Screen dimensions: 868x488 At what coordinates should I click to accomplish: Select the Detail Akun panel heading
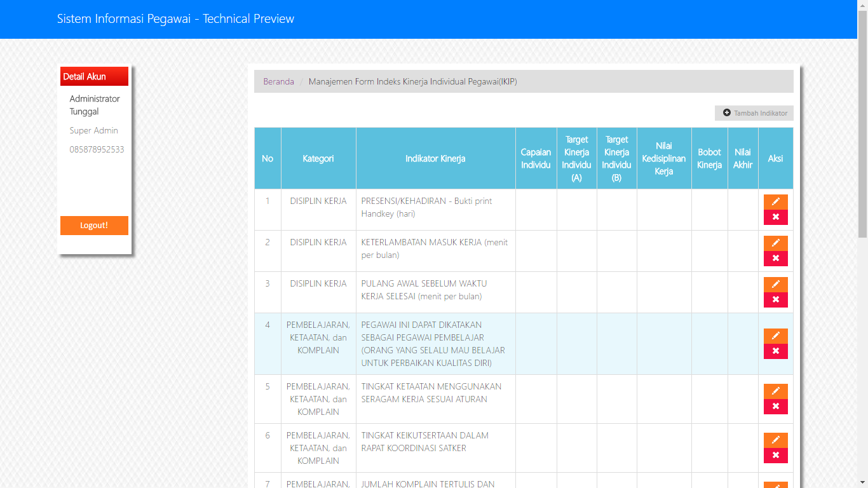tap(94, 76)
